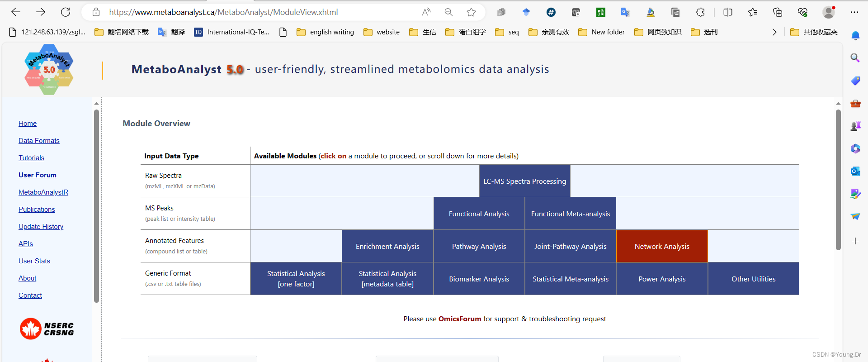This screenshot has width=868, height=362.
Task: Open the 蛋白组学 bookmark folder
Action: click(x=466, y=32)
